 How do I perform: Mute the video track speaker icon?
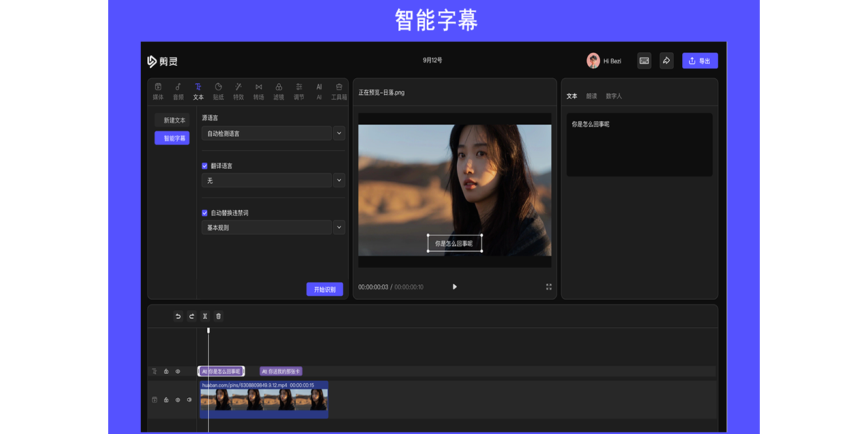point(188,399)
